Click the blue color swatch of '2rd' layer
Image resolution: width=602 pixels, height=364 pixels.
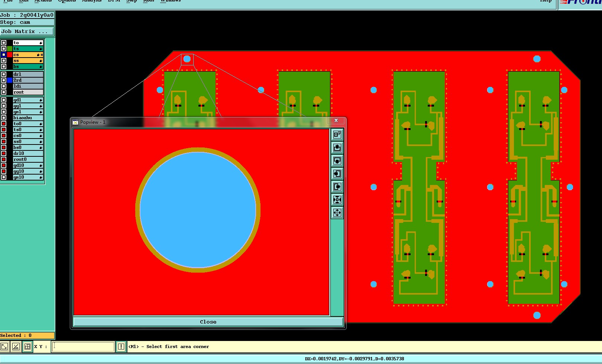[10, 80]
